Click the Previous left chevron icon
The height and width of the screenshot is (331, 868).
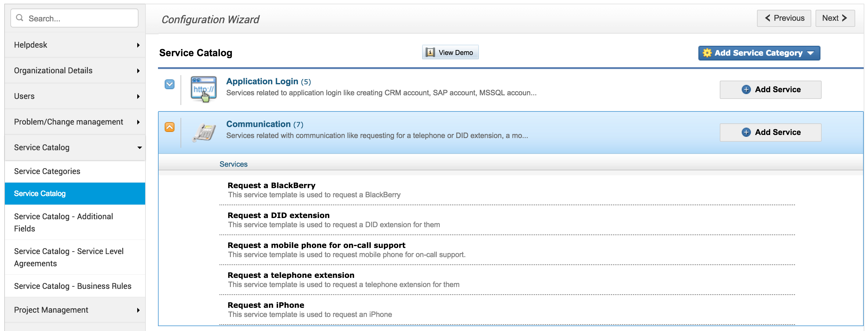point(768,18)
